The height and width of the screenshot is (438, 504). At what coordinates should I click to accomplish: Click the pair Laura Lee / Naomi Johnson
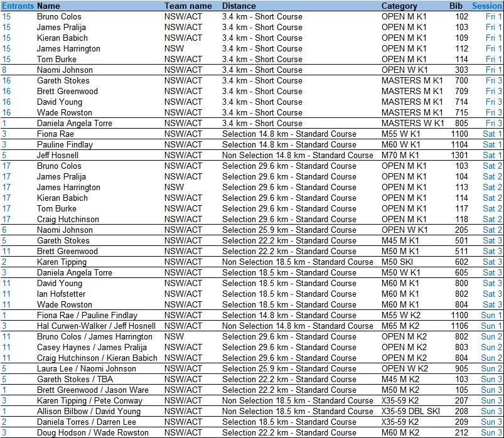(x=87, y=368)
